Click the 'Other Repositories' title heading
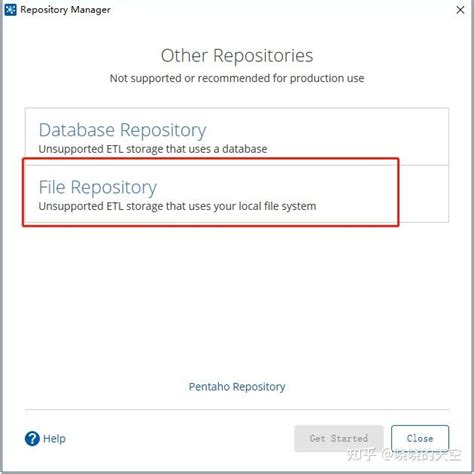Image resolution: width=474 pixels, height=474 pixels. (x=237, y=55)
